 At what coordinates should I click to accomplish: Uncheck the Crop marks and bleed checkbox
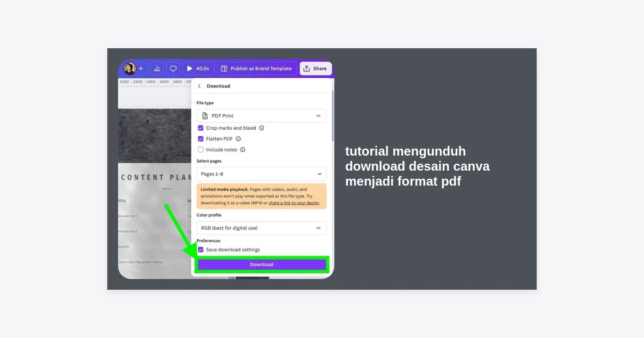[201, 128]
